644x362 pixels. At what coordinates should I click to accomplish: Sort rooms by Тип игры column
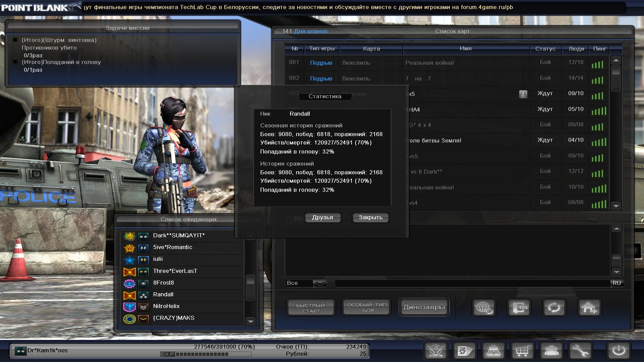click(x=322, y=49)
